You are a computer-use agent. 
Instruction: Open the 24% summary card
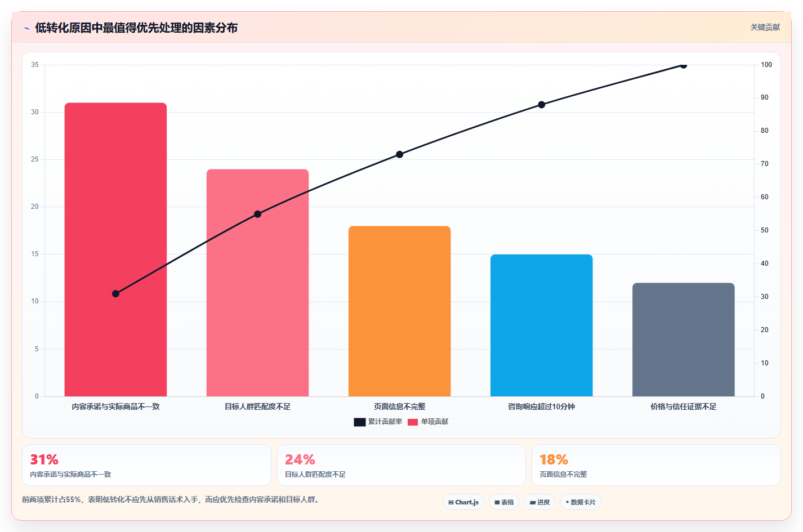point(401,465)
